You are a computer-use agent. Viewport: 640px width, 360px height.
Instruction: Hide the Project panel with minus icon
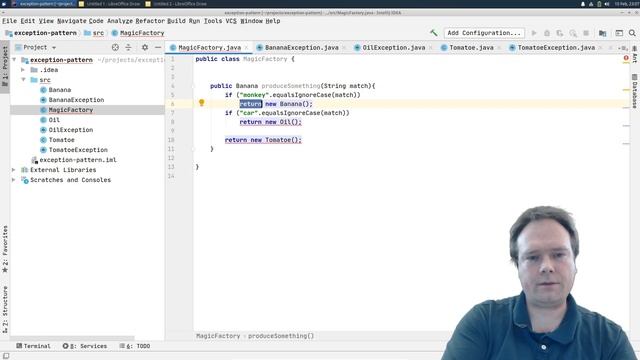point(158,47)
